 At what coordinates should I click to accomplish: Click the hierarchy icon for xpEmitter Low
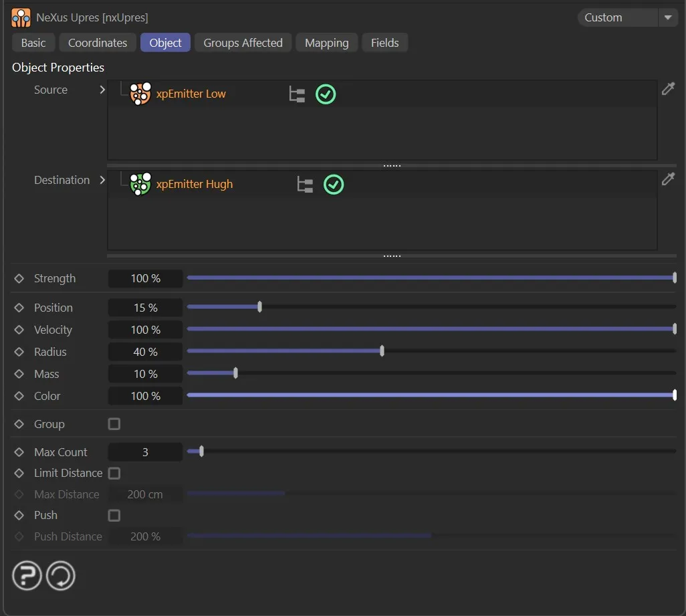click(x=297, y=94)
